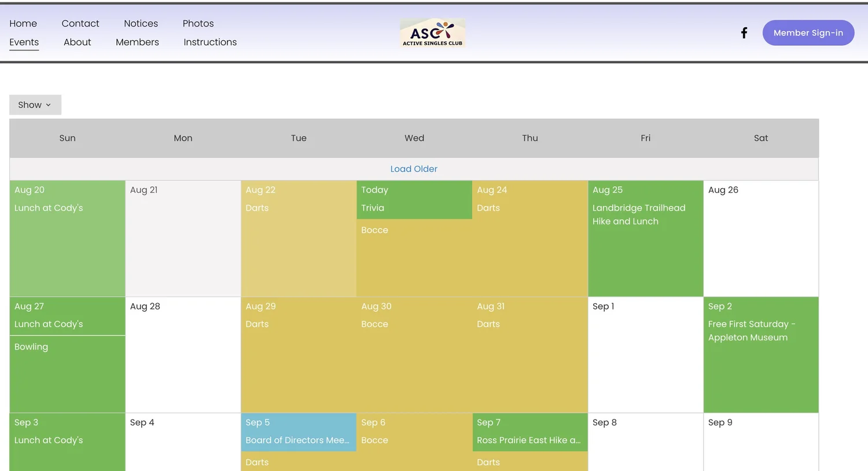Open the Ross Prairie East Hike event

(529, 440)
